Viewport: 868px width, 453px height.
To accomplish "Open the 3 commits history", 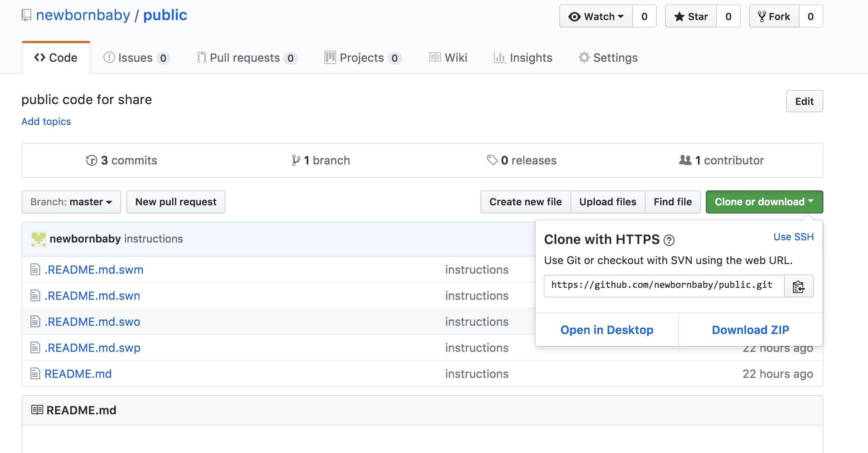I will point(122,160).
